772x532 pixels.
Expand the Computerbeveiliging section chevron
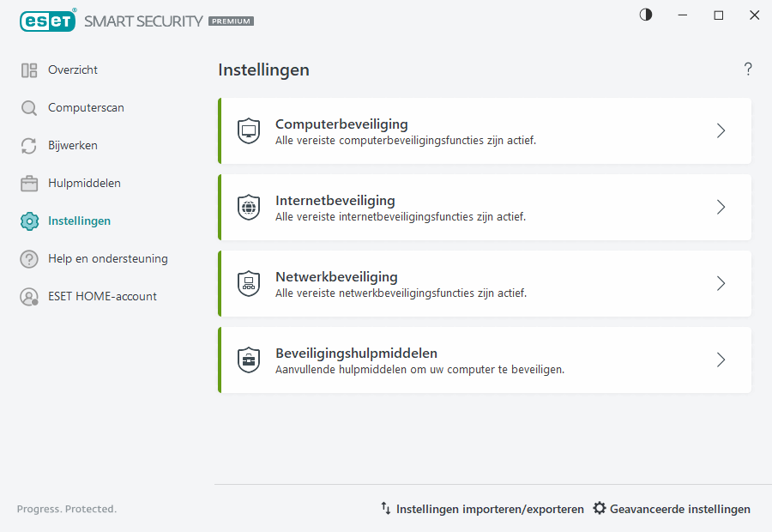[x=721, y=130]
